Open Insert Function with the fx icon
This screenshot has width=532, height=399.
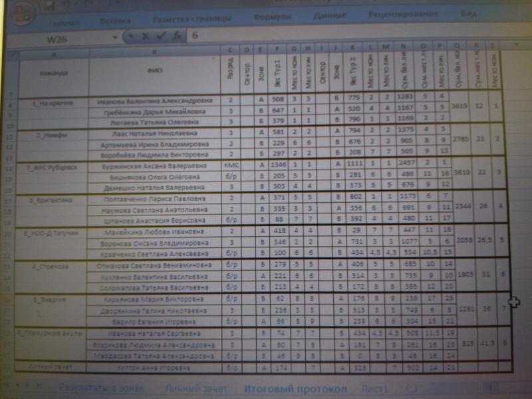pyautogui.click(x=177, y=37)
